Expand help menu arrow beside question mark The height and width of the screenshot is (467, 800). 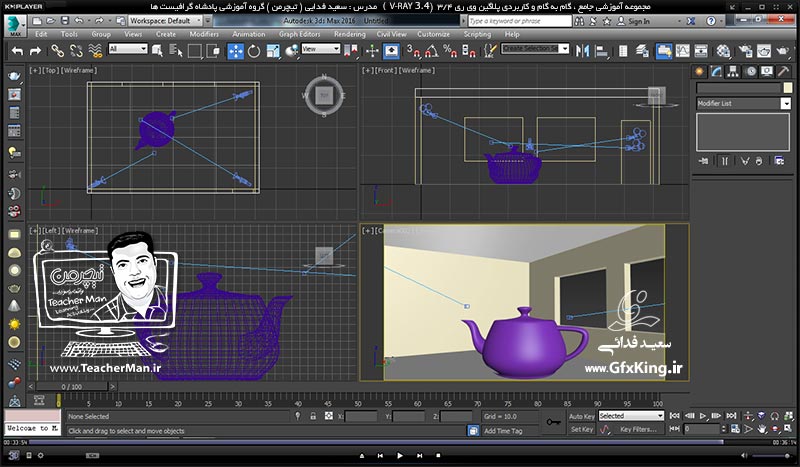tap(722, 21)
